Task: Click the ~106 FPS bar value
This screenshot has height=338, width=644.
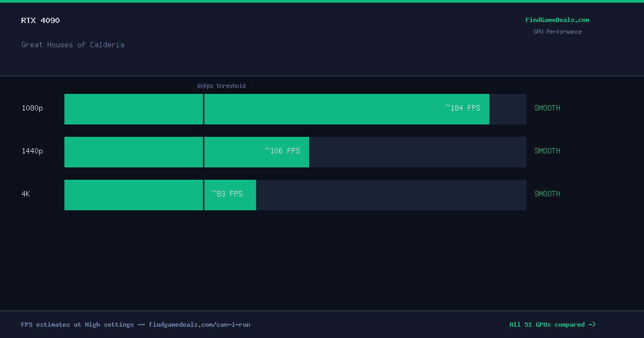Action: pyautogui.click(x=282, y=151)
